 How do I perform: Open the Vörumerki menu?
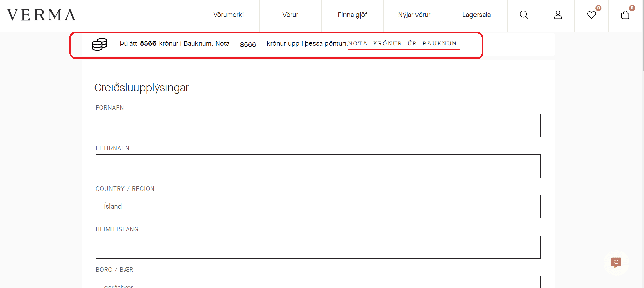tap(228, 15)
